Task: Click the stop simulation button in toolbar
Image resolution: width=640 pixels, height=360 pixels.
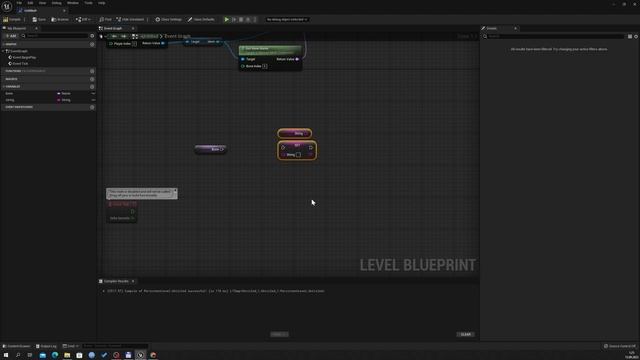Action: click(241, 19)
